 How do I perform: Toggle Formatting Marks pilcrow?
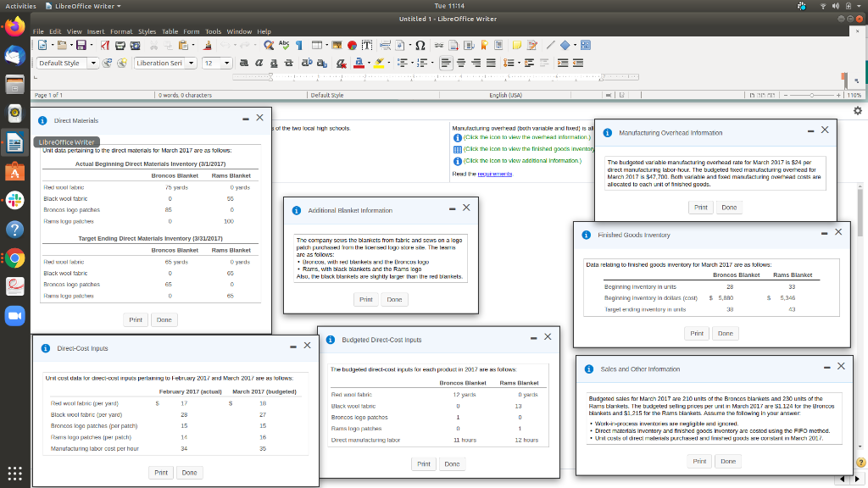[299, 46]
